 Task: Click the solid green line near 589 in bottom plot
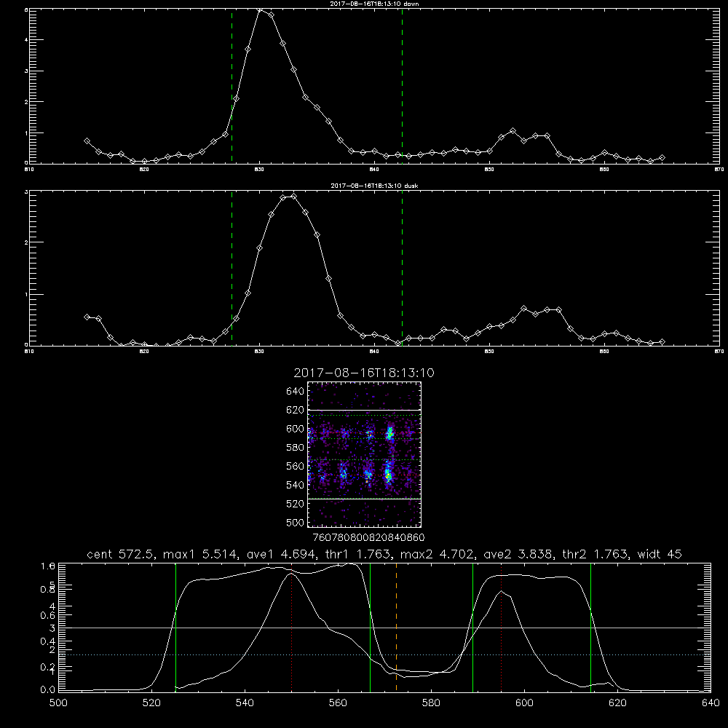pyautogui.click(x=472, y=628)
